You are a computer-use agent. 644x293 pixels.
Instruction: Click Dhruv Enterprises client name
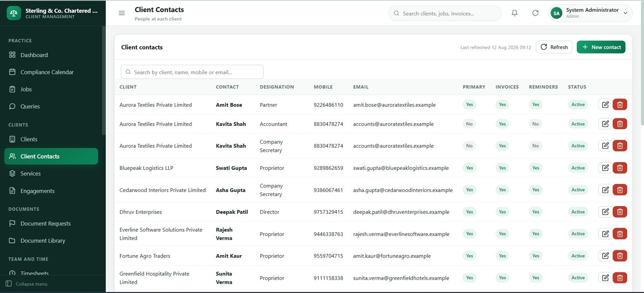coord(140,212)
